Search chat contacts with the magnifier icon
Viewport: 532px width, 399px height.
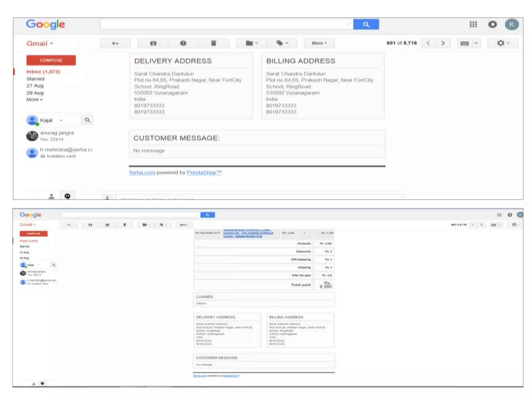(x=87, y=120)
